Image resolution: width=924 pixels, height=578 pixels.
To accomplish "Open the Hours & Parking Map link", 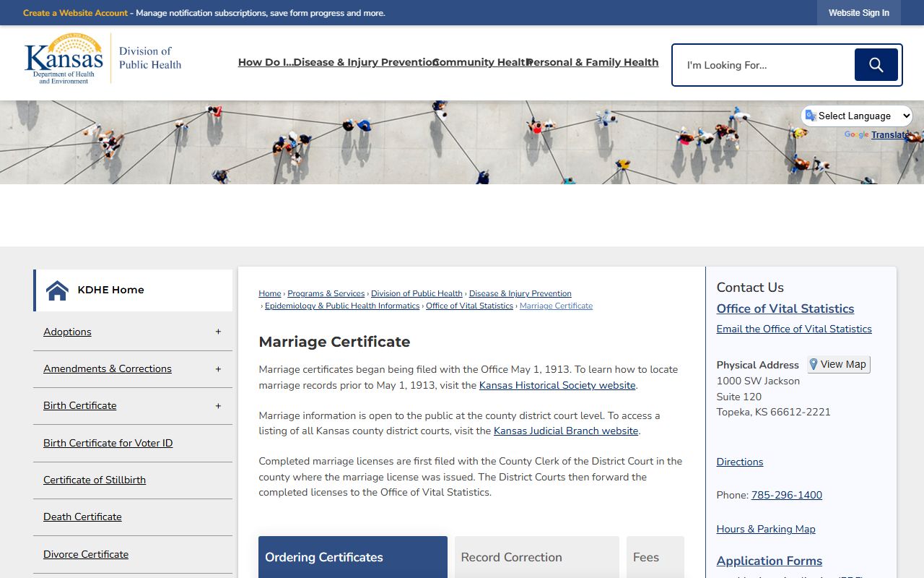I will click(x=766, y=529).
